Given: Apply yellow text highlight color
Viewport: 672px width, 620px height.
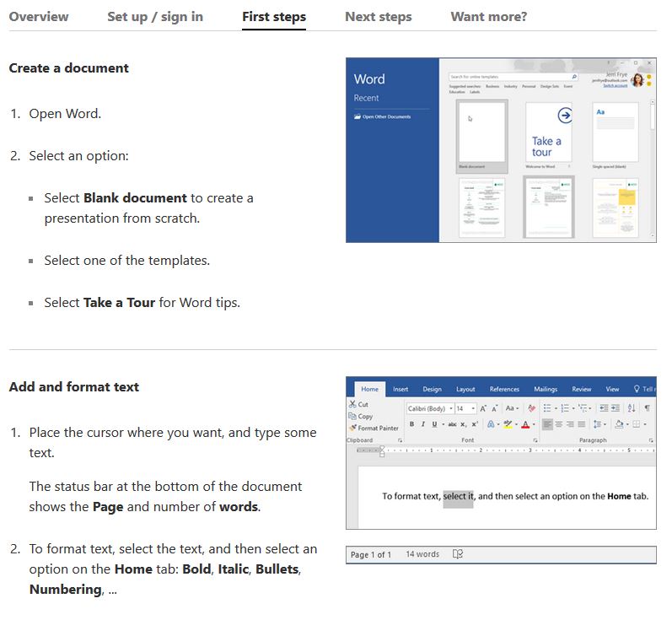Looking at the screenshot, I should click(508, 424).
